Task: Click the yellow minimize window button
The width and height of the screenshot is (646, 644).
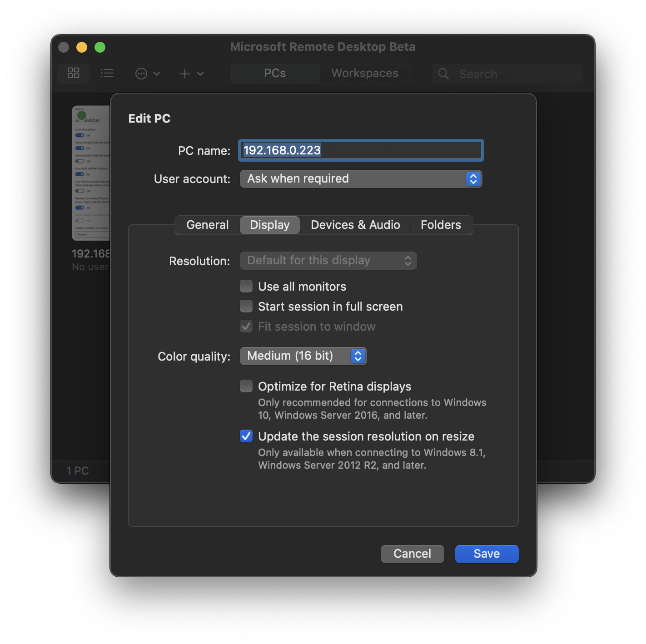Action: [x=82, y=47]
